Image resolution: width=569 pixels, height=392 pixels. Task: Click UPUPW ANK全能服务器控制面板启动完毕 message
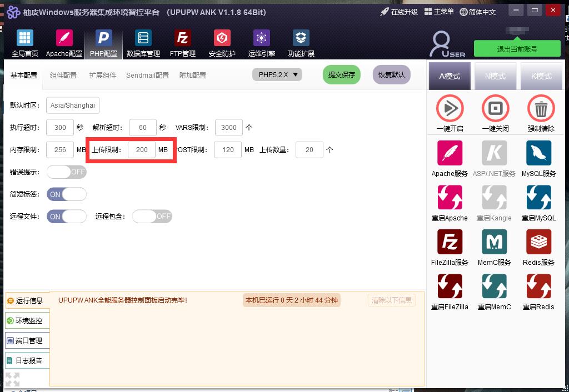point(123,300)
